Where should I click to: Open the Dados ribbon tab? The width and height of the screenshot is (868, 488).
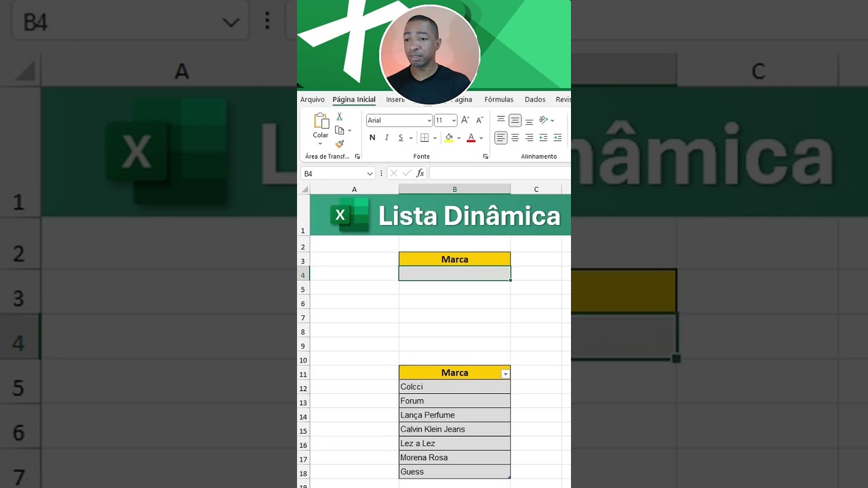[535, 100]
